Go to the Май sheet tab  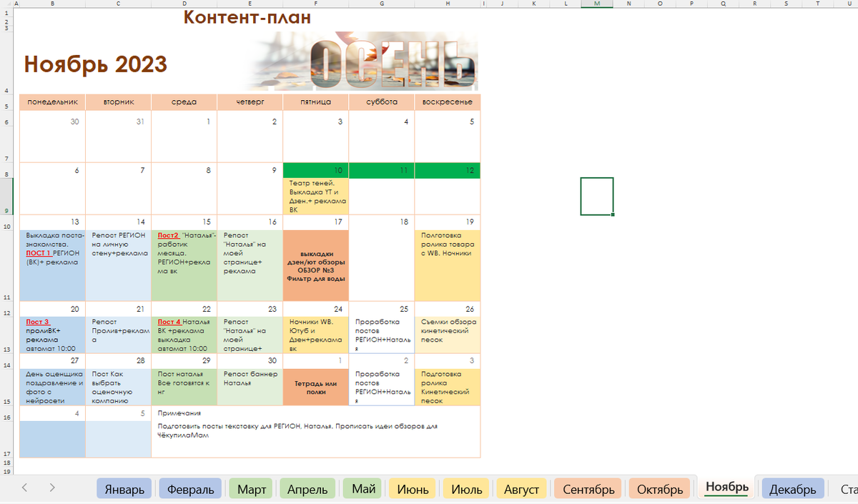(x=364, y=489)
